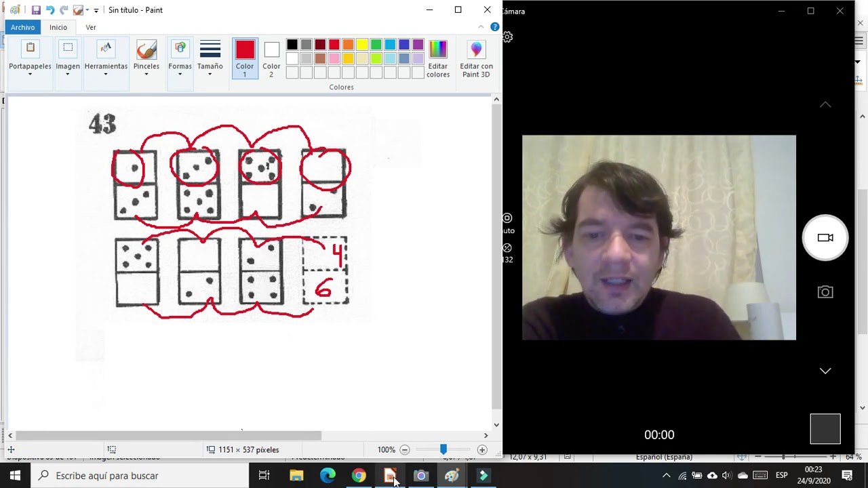Click Paint's horizontal scrollbar thumb

click(x=168, y=435)
